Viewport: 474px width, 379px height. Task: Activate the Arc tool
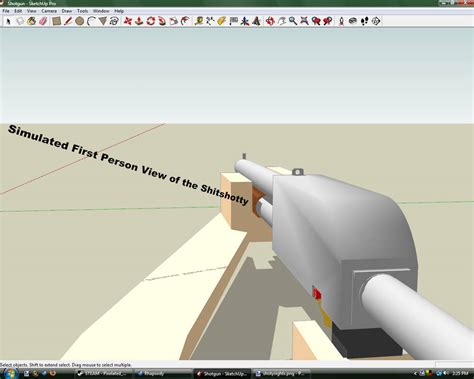tap(91, 21)
